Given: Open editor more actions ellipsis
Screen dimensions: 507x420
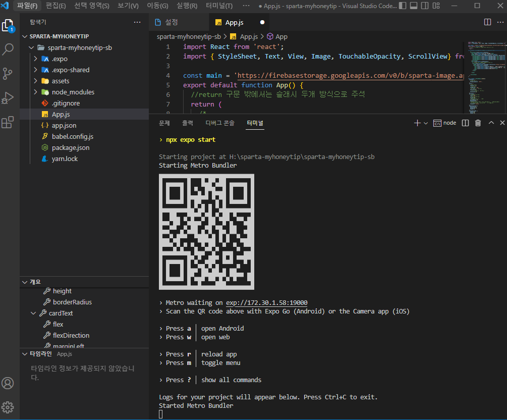Looking at the screenshot, I should (x=500, y=22).
